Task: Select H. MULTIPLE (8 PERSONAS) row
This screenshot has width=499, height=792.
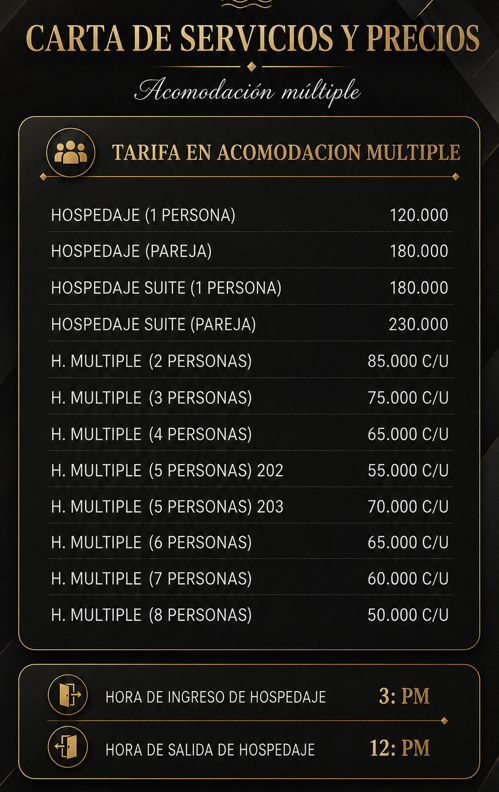Action: click(250, 615)
